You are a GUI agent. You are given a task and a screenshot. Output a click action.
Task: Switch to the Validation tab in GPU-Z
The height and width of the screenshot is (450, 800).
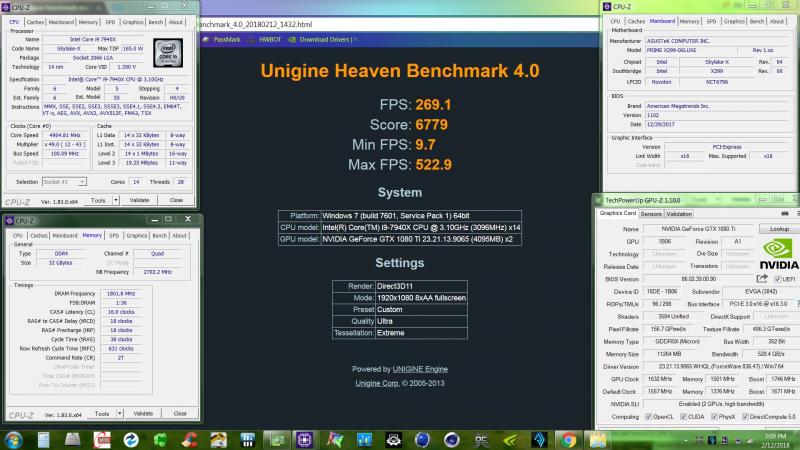click(x=679, y=214)
